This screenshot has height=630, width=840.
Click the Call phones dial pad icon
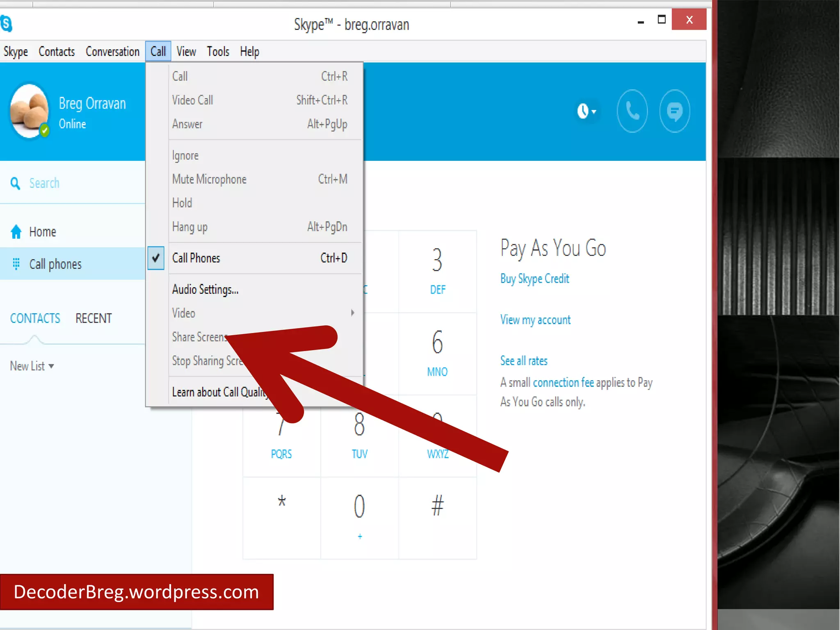pyautogui.click(x=16, y=264)
